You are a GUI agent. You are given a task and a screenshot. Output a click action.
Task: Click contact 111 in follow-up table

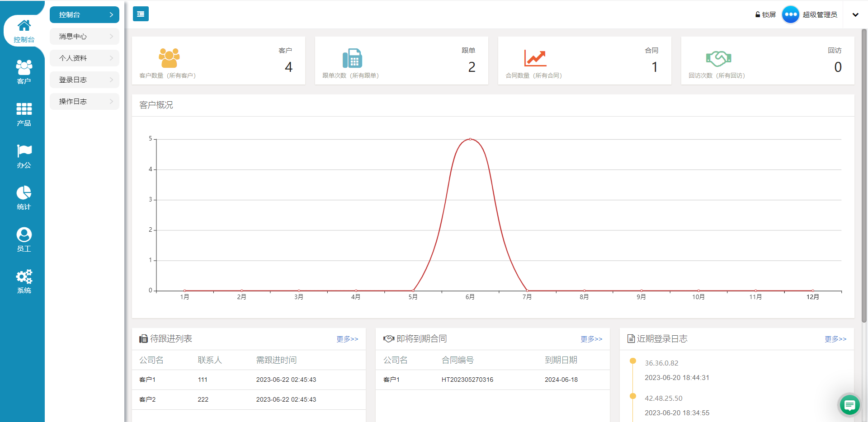[203, 380]
